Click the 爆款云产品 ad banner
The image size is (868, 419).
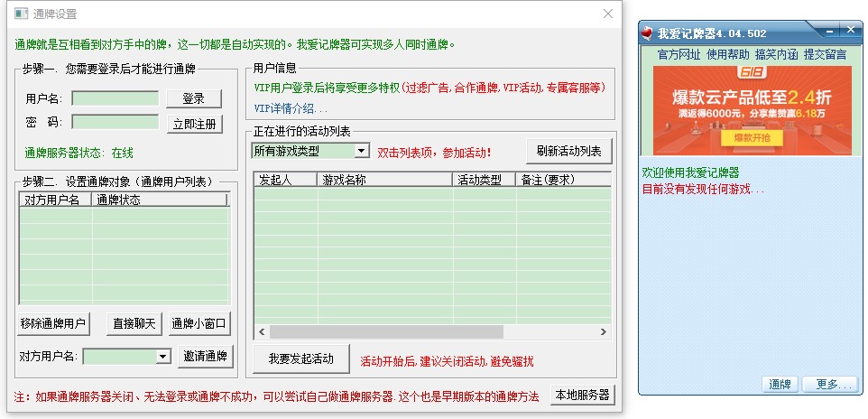(753, 110)
